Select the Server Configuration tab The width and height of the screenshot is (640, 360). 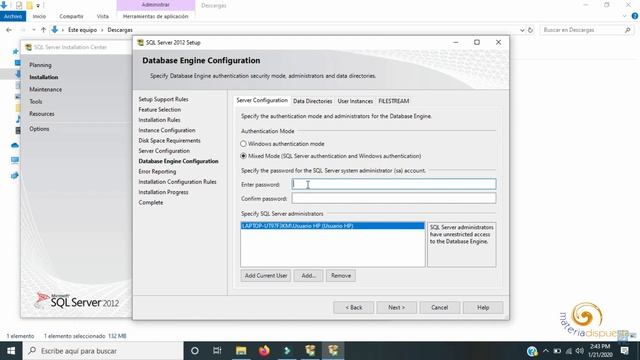pyautogui.click(x=262, y=100)
